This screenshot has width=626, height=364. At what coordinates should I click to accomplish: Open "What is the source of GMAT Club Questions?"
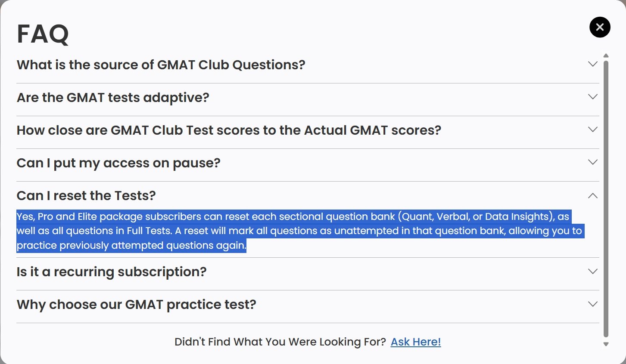point(161,65)
